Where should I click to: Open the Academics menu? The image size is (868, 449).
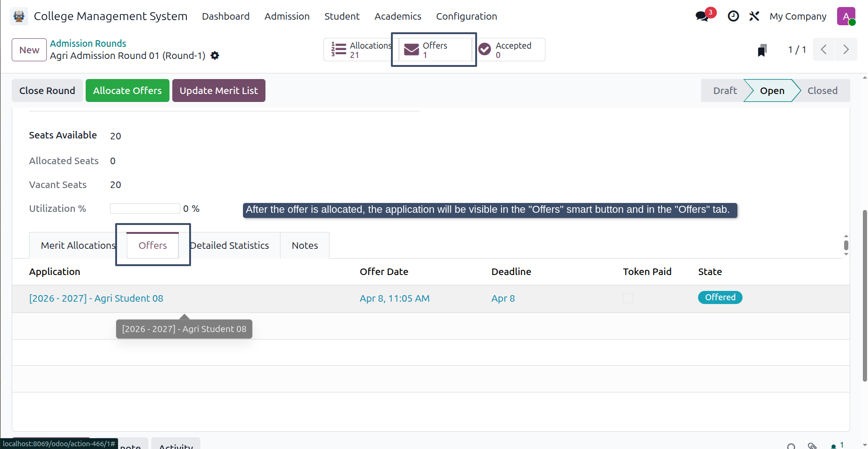(x=398, y=16)
